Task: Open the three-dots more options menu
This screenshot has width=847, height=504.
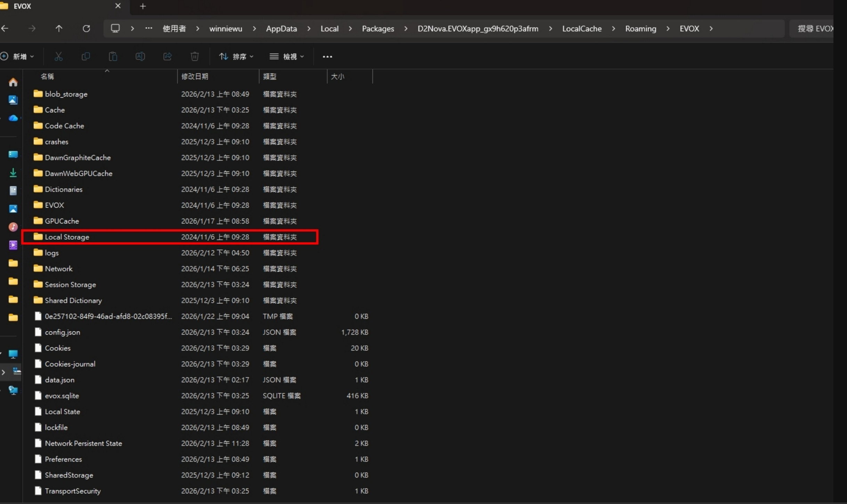Action: (327, 56)
